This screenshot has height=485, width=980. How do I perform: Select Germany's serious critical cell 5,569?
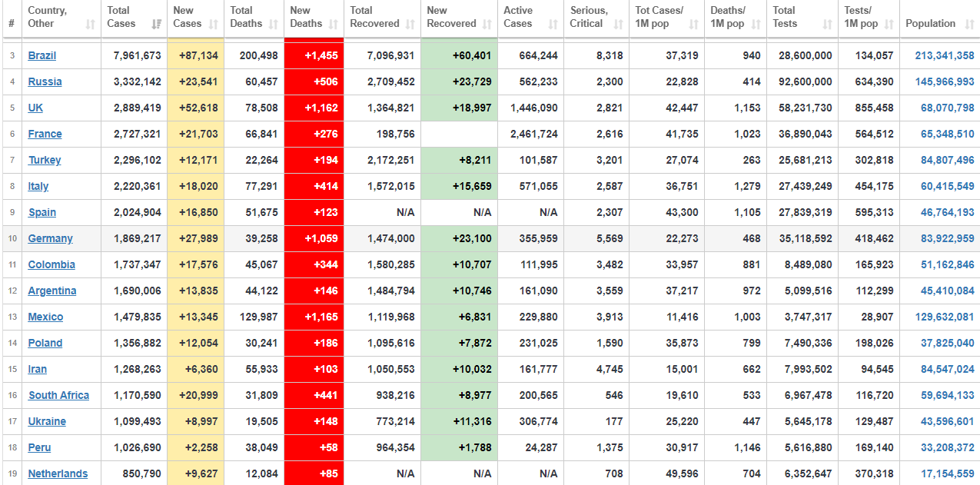click(x=596, y=238)
